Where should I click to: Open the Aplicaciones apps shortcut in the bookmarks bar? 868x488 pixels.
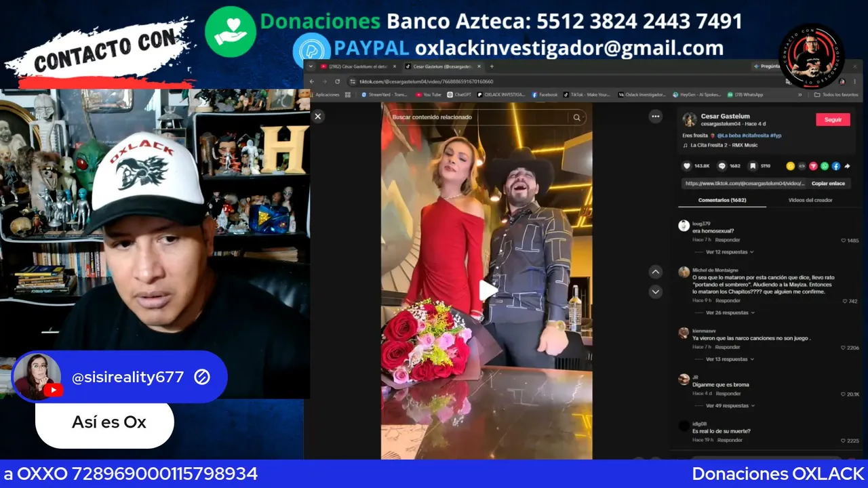coord(323,95)
